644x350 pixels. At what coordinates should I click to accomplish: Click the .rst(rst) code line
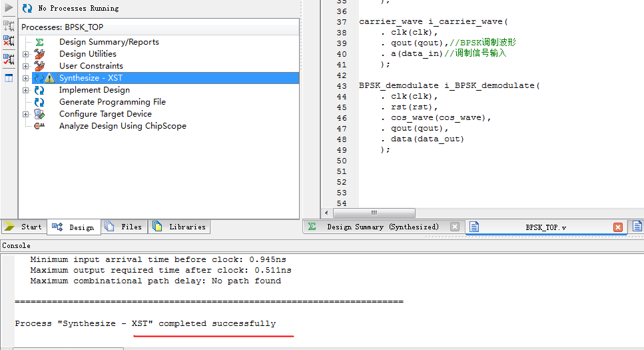tap(409, 107)
